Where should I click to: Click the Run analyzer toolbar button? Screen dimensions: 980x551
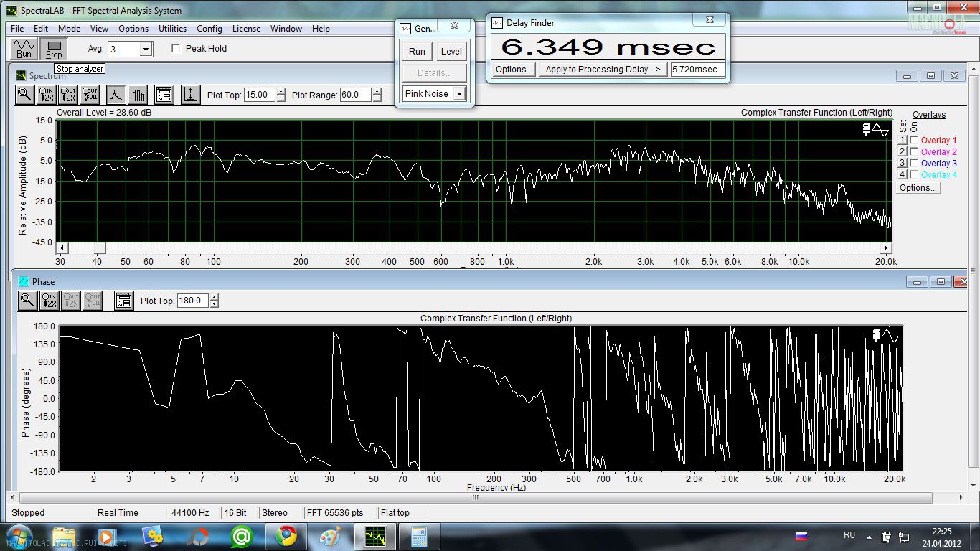(x=24, y=49)
